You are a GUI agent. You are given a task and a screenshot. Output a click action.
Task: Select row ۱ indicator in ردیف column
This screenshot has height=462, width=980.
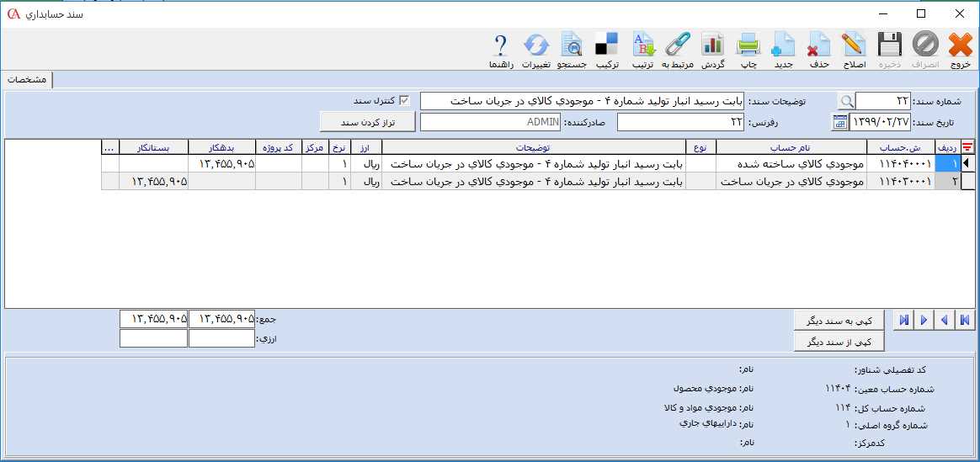[x=945, y=163]
